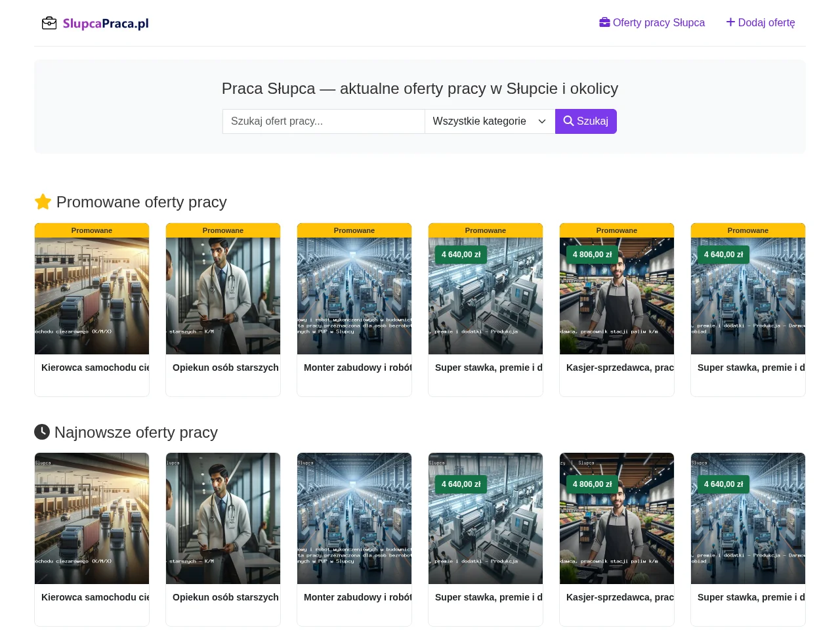Open the Wszystkie kategorie dropdown

tap(490, 121)
